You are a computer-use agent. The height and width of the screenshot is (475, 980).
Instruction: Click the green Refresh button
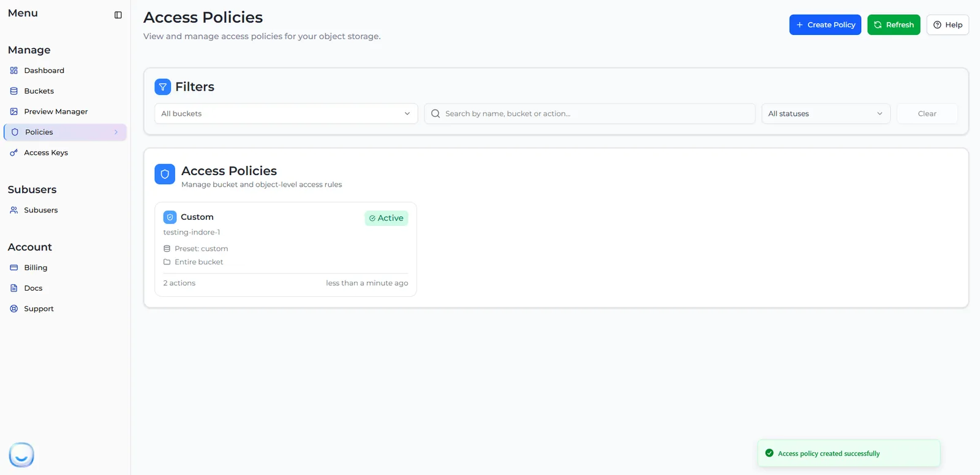click(894, 24)
